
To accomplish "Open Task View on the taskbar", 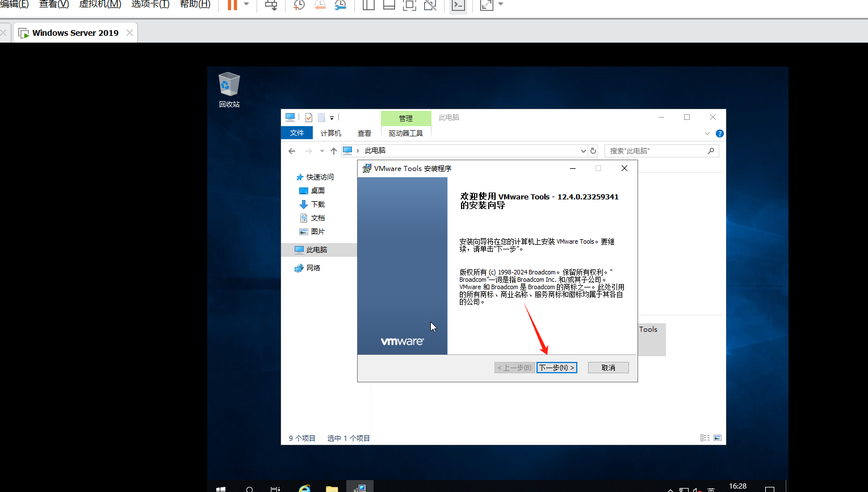I will click(275, 489).
